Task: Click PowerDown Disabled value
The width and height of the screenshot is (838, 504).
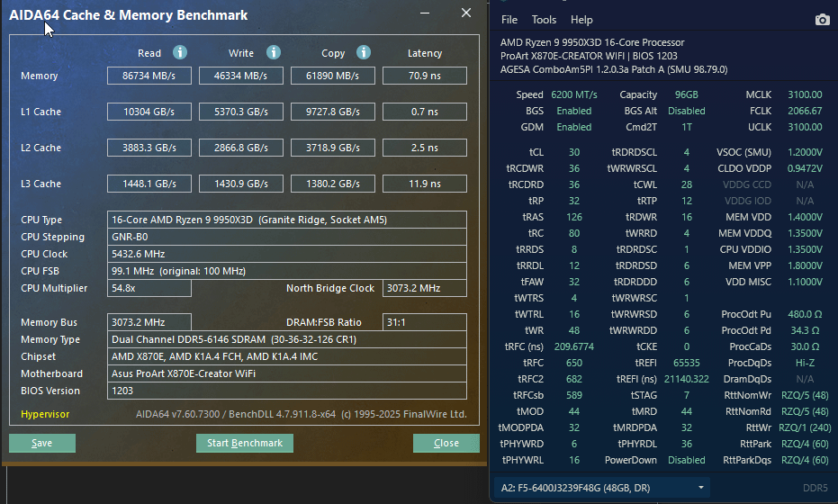Action: tap(686, 460)
